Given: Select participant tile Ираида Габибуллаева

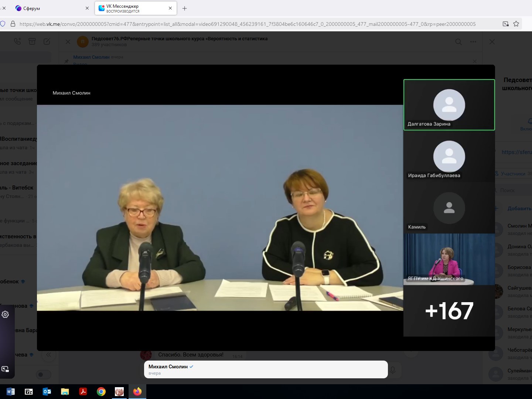Looking at the screenshot, I should click(x=449, y=156).
